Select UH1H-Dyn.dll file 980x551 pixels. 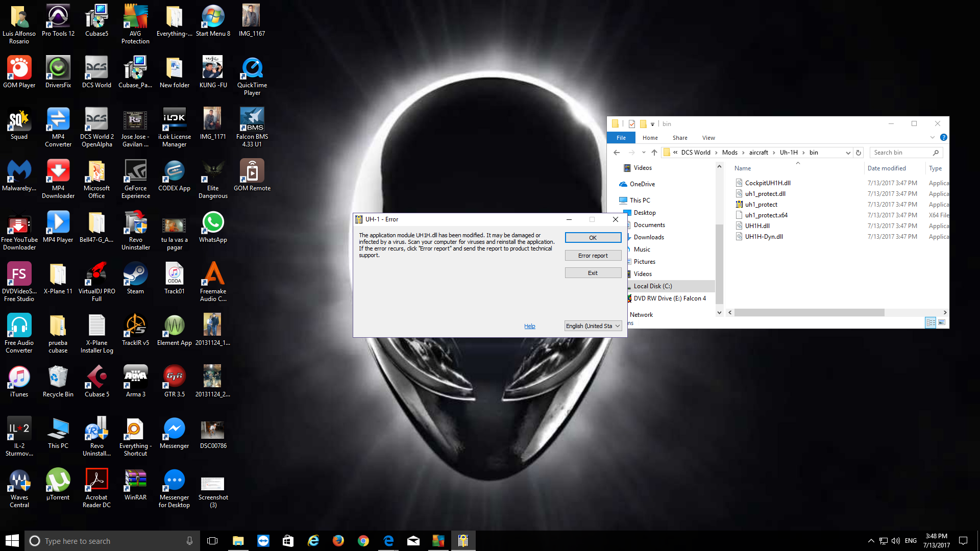coord(764,237)
